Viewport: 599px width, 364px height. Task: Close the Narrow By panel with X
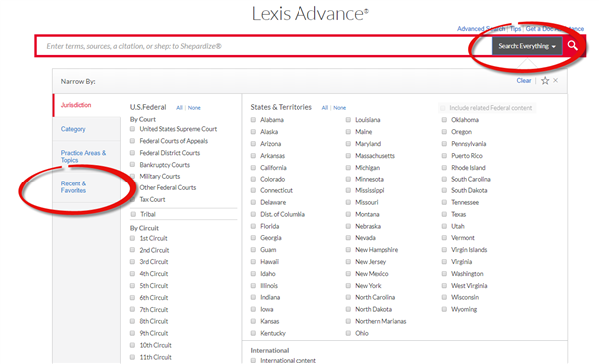pyautogui.click(x=556, y=80)
